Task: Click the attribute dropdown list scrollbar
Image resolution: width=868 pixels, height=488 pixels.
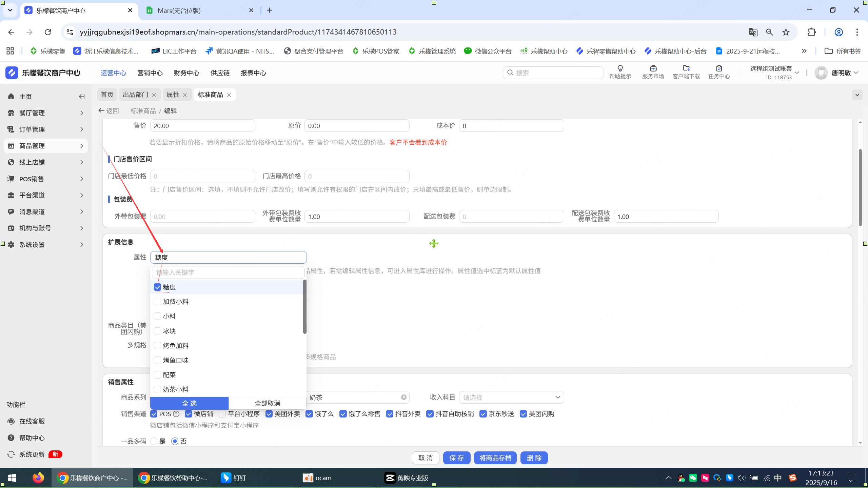Action: point(305,307)
